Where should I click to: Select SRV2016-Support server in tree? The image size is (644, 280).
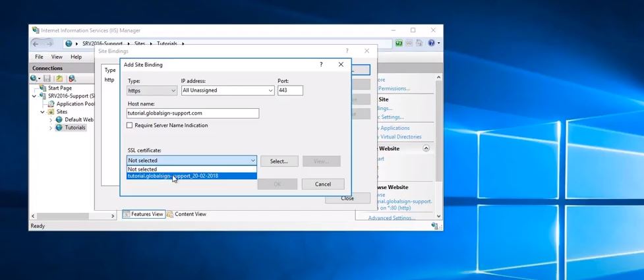point(71,96)
